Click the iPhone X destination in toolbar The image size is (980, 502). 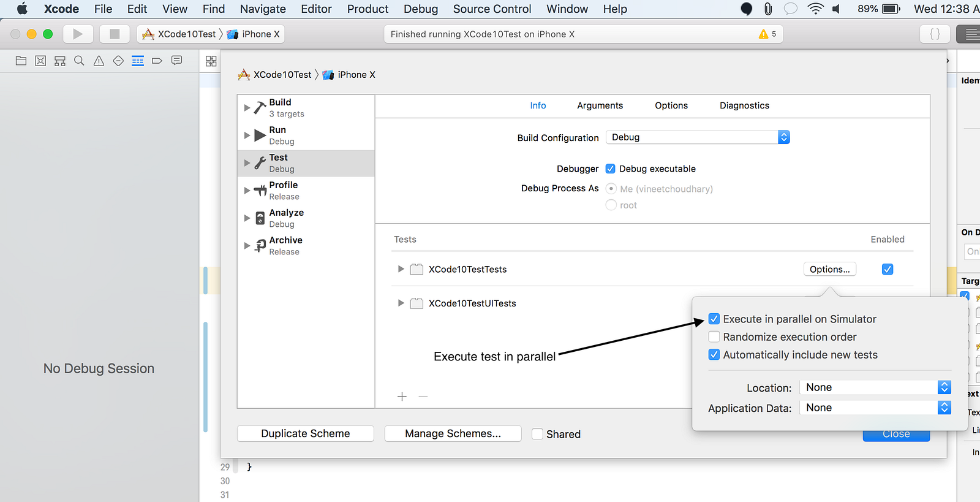pos(254,34)
